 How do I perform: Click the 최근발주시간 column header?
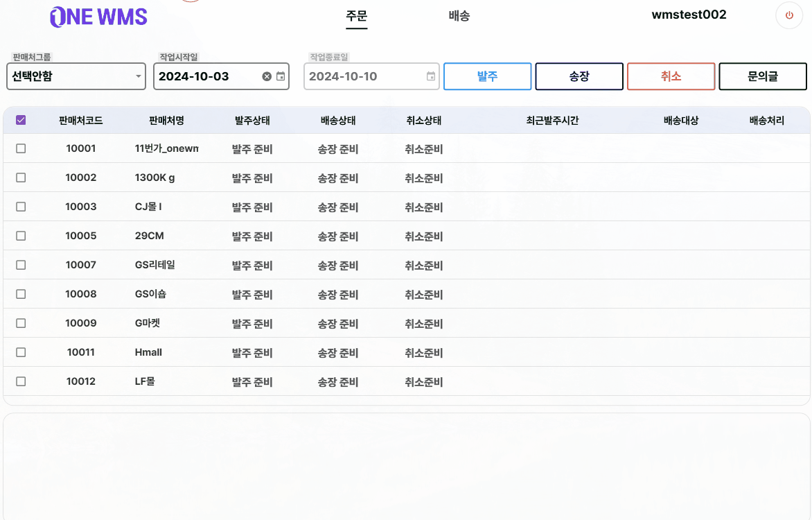click(553, 120)
